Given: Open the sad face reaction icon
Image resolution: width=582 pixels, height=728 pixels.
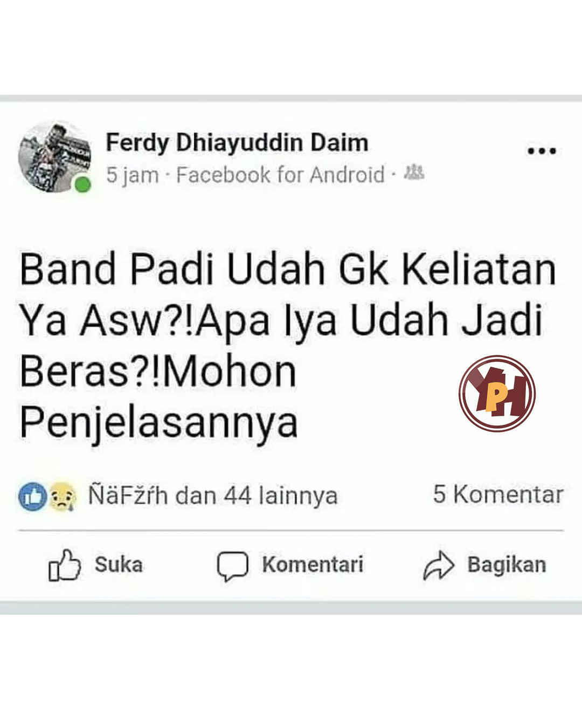Looking at the screenshot, I should click(63, 497).
